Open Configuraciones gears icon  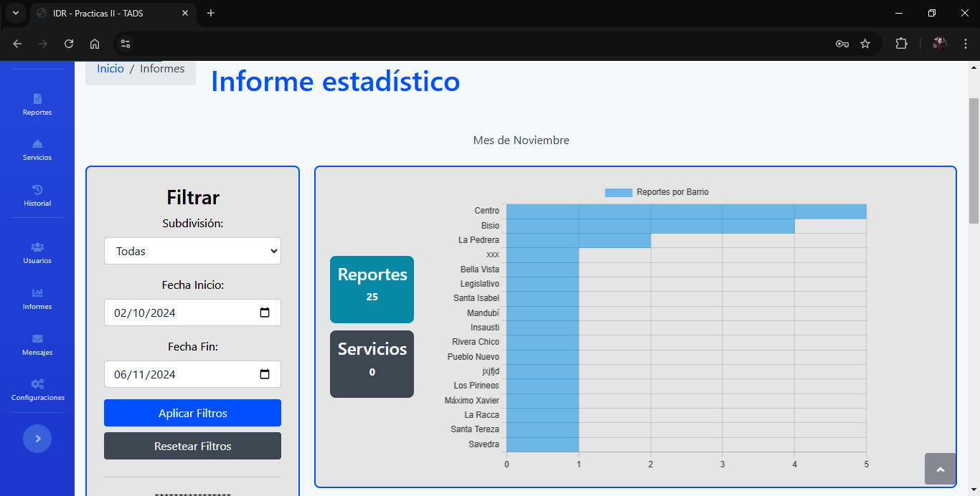(37, 384)
